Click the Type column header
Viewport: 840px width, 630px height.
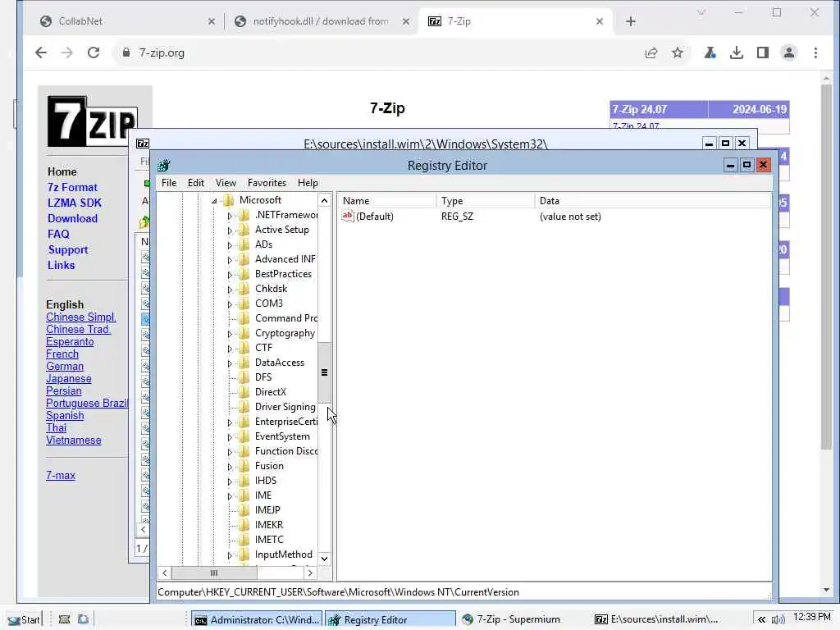pos(486,201)
